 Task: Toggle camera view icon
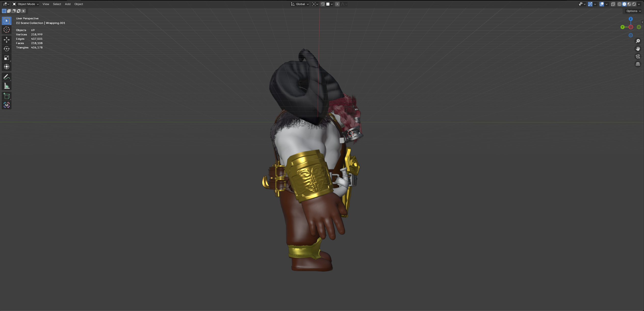click(638, 56)
